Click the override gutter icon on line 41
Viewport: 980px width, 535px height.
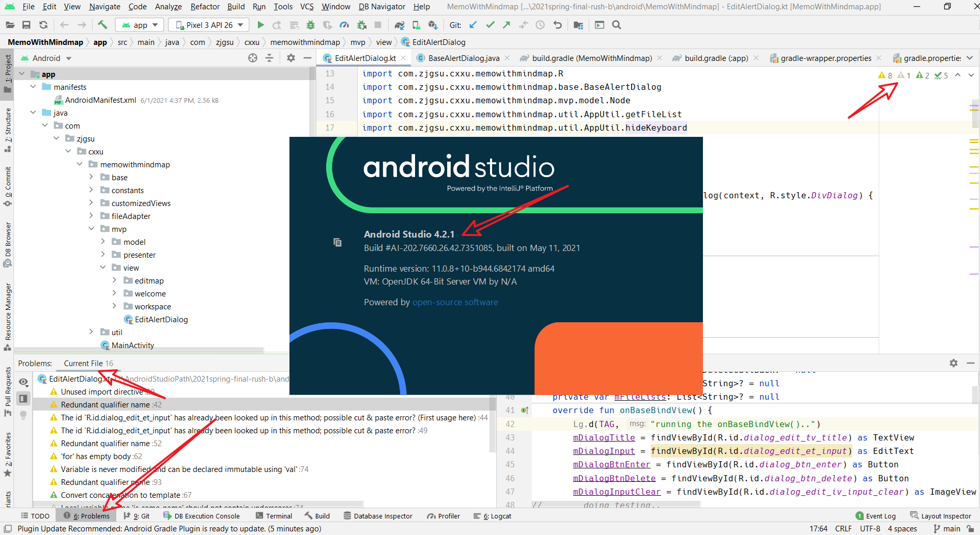click(x=525, y=410)
